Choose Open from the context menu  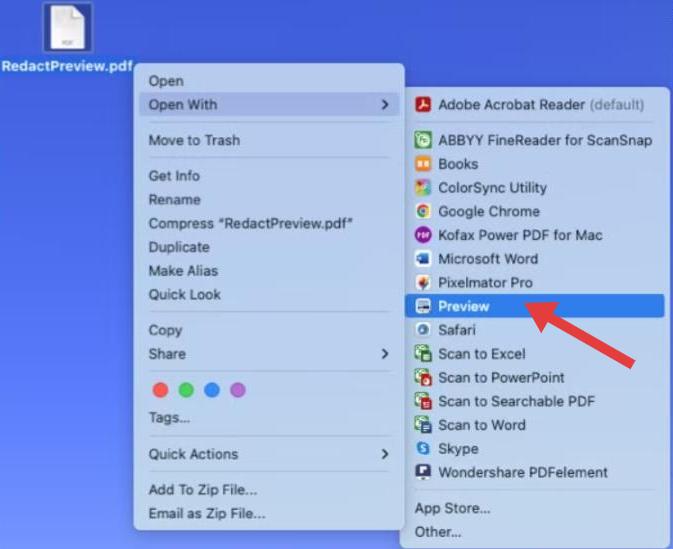(269, 81)
